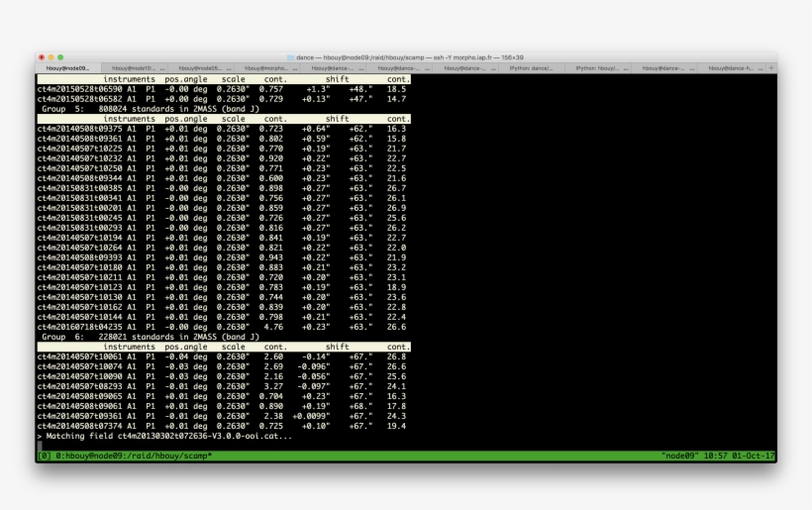Switch to the IPython: hbouy/ tab
The width and height of the screenshot is (812, 510).
597,68
